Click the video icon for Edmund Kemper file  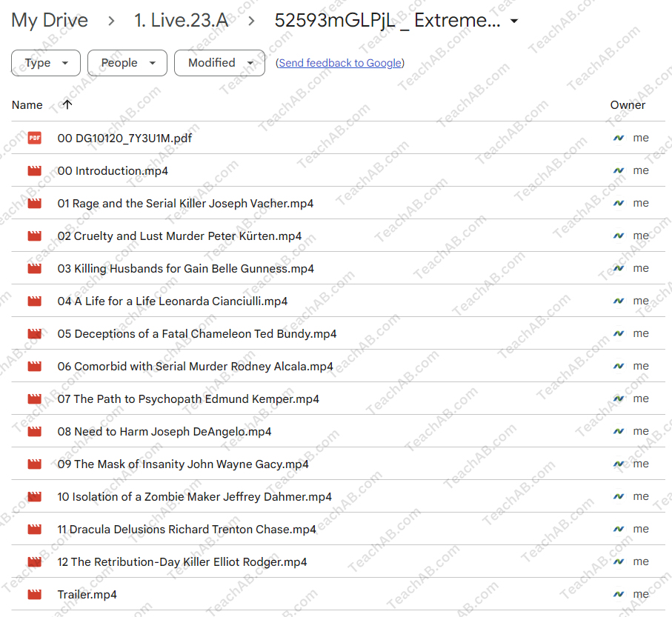pyautogui.click(x=35, y=398)
